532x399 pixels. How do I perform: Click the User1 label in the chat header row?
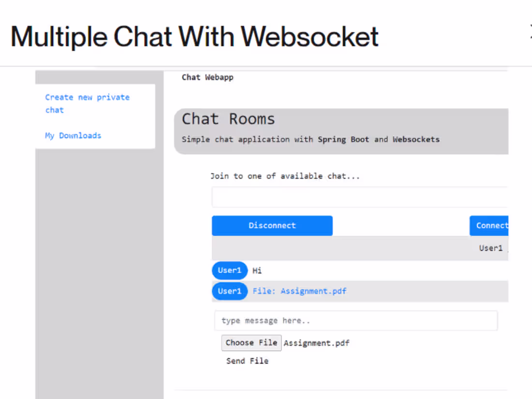(490, 248)
